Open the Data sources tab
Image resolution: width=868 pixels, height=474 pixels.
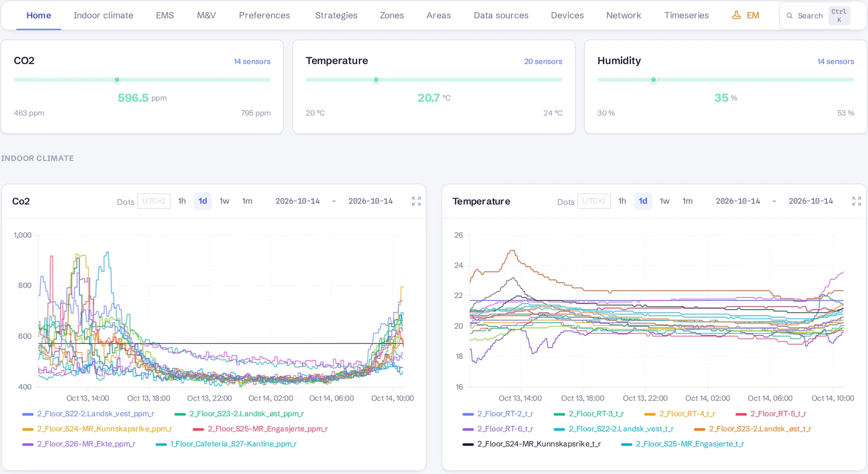(x=501, y=15)
